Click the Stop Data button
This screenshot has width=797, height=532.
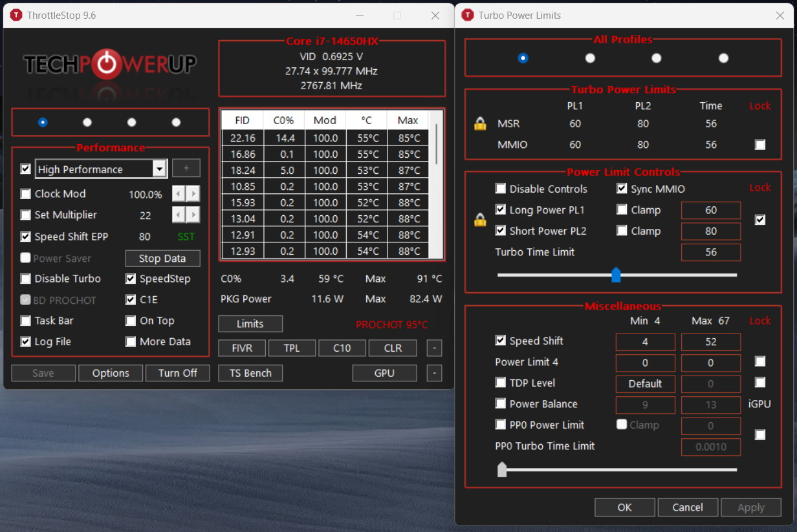pos(162,258)
